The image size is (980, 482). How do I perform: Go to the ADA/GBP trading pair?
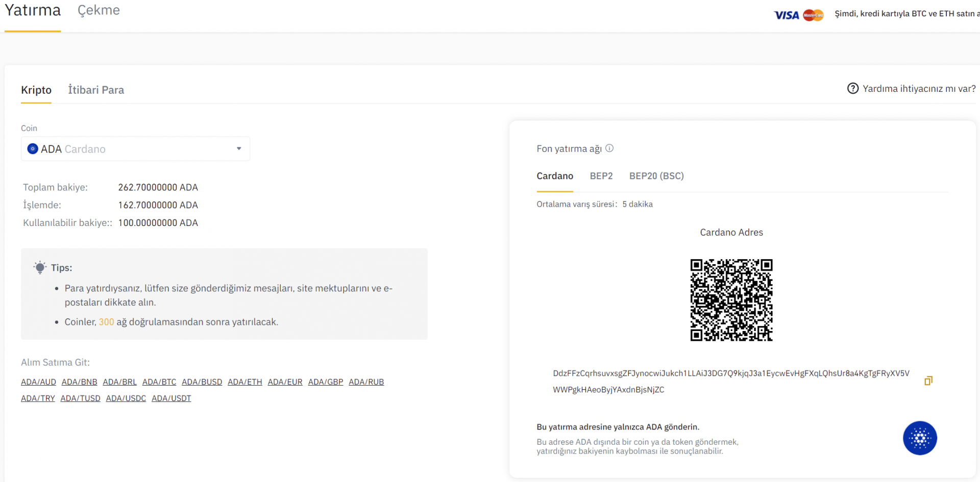point(326,382)
